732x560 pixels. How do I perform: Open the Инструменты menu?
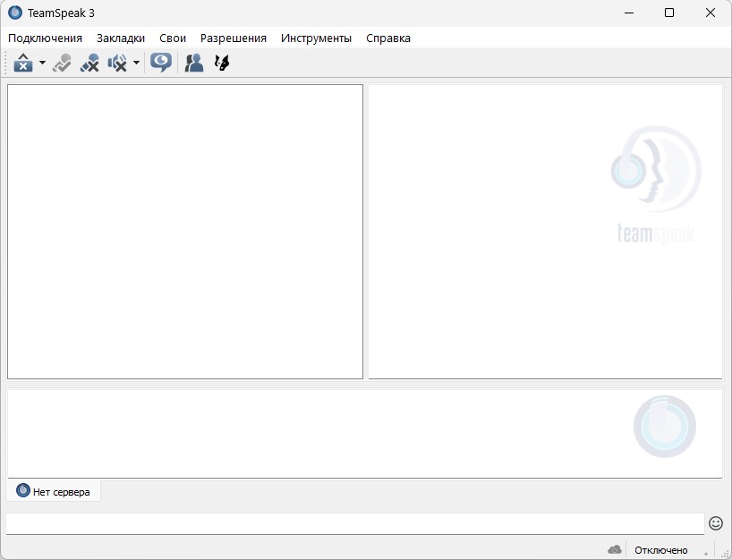[316, 38]
